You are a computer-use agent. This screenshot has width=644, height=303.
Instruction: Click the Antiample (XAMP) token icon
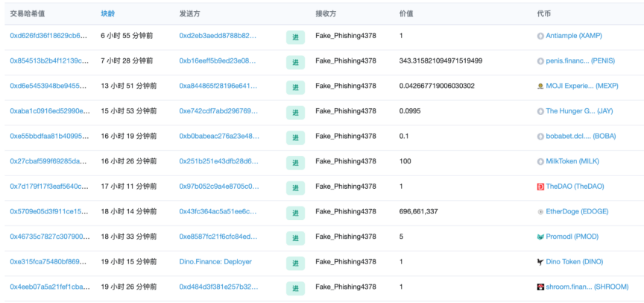point(540,36)
